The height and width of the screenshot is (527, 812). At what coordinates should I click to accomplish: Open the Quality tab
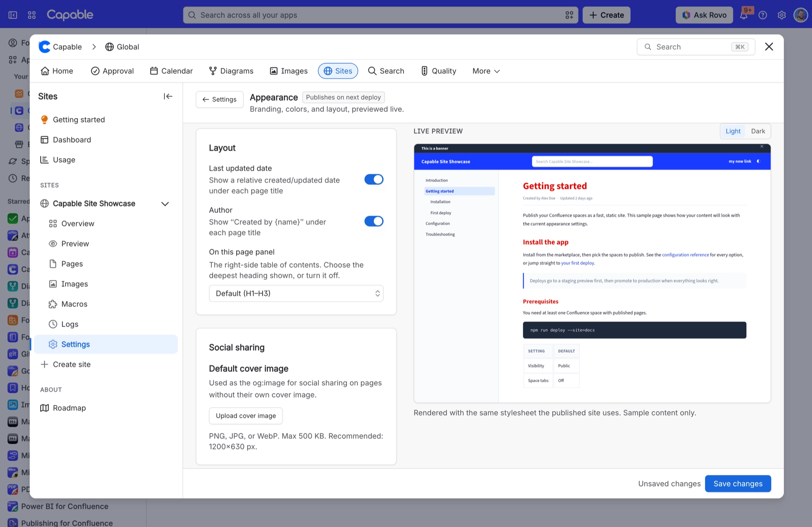438,71
